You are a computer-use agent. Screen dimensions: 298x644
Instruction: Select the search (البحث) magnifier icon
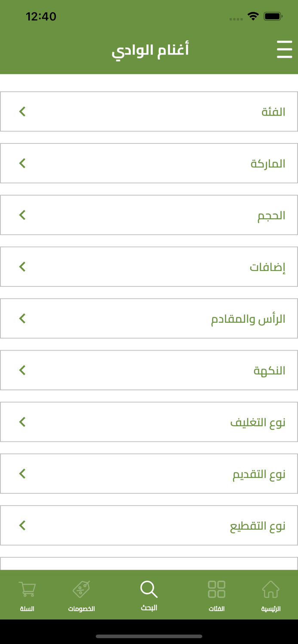pyautogui.click(x=149, y=589)
